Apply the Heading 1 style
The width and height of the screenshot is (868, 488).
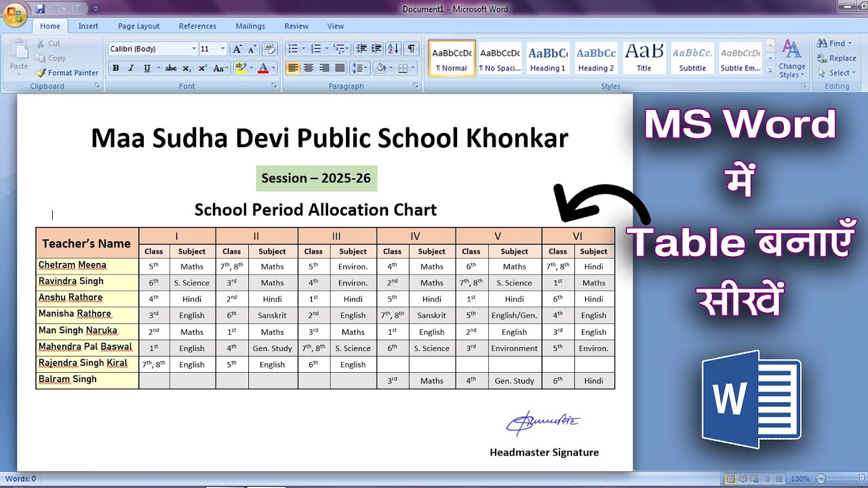point(548,58)
